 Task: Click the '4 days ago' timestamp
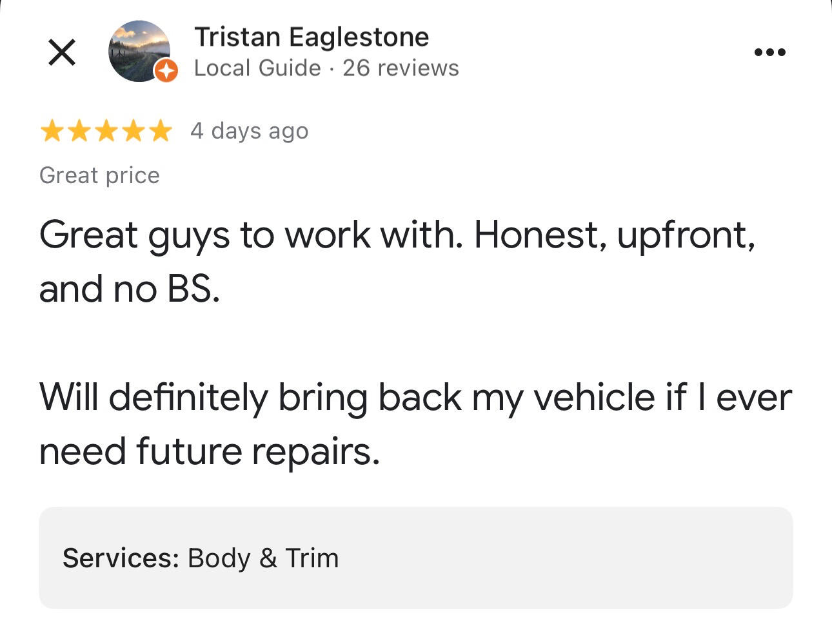pos(250,131)
